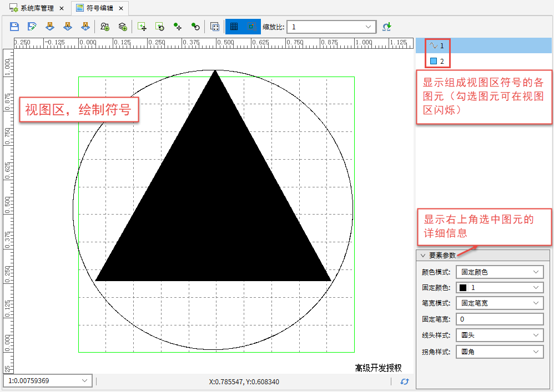Click the add-layer stack icon with green plus
Image resolution: width=554 pixels, height=392 pixels.
click(x=123, y=27)
